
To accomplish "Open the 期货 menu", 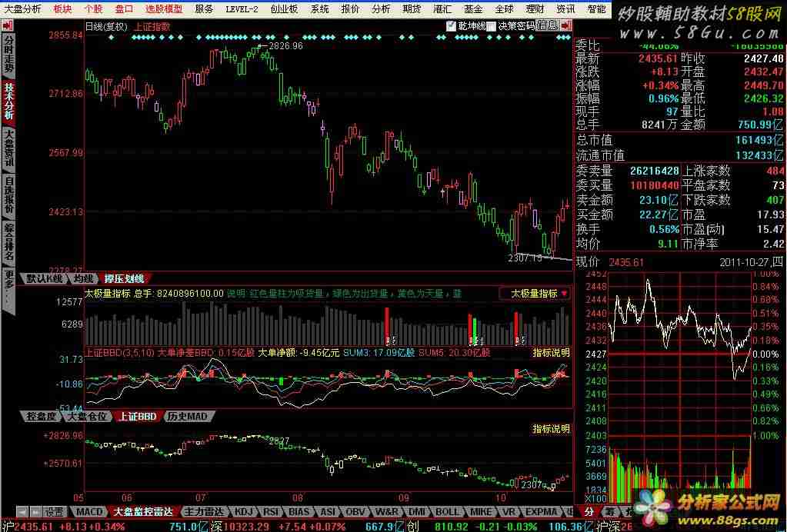I will (x=412, y=9).
